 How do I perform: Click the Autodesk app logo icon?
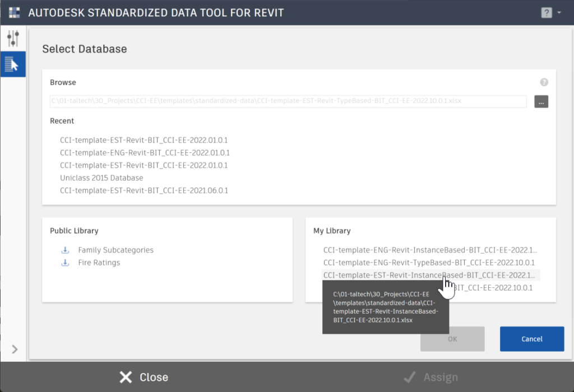click(x=14, y=12)
